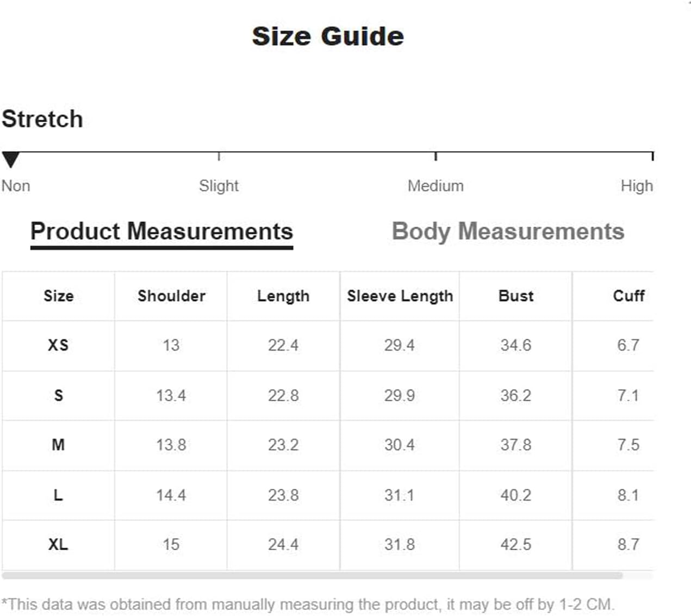Screen dimensions: 691x616
Task: Click the High stretch label
Action: 637,186
